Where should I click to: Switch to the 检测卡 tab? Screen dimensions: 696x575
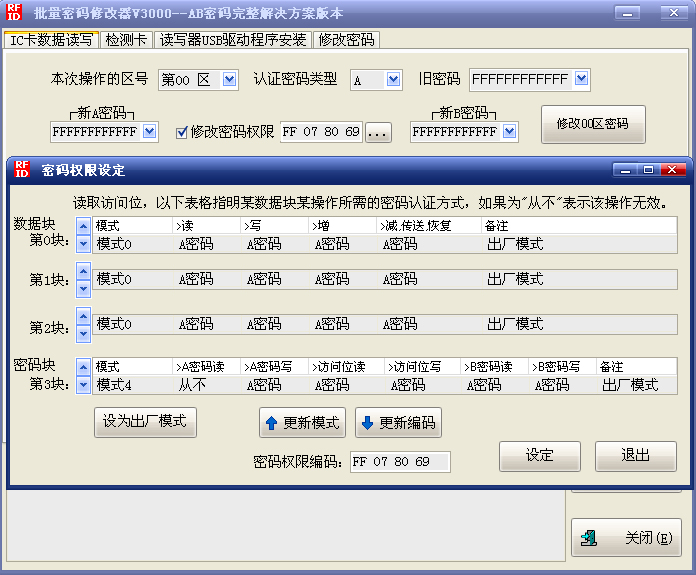tap(126, 40)
